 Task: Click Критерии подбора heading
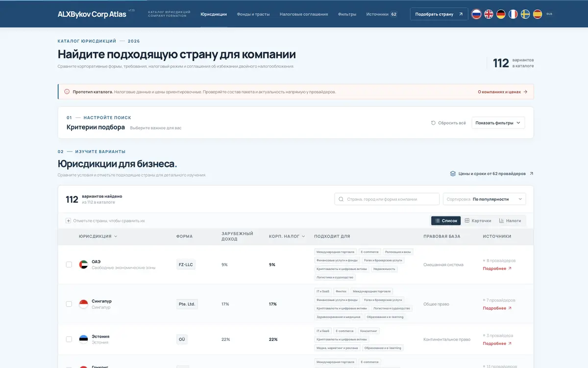pyautogui.click(x=96, y=127)
